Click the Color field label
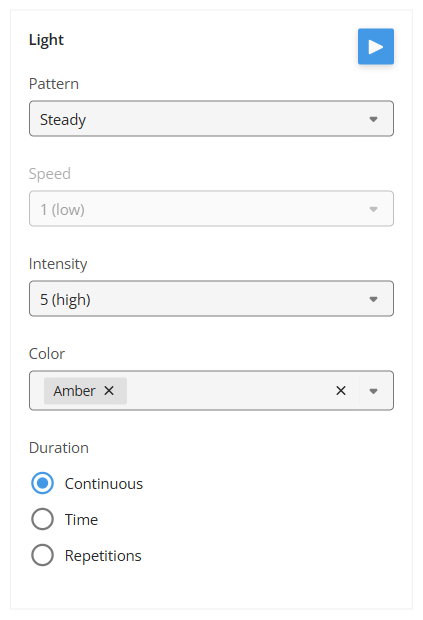This screenshot has height=620, width=423. click(x=47, y=353)
